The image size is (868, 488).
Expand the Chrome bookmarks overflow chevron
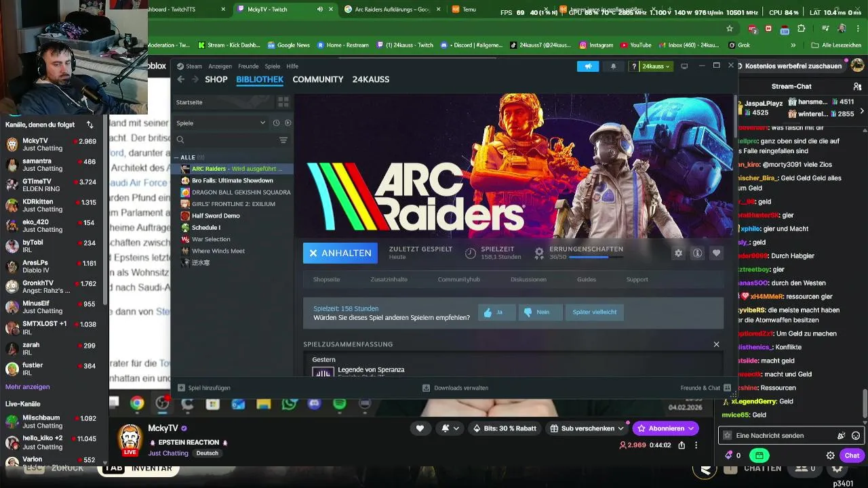(x=793, y=45)
